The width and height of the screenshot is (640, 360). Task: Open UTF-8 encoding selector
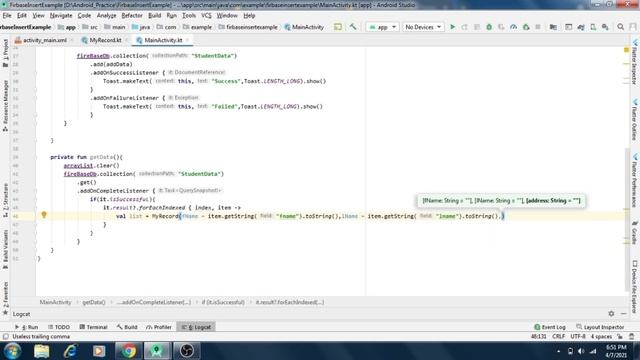578,336
